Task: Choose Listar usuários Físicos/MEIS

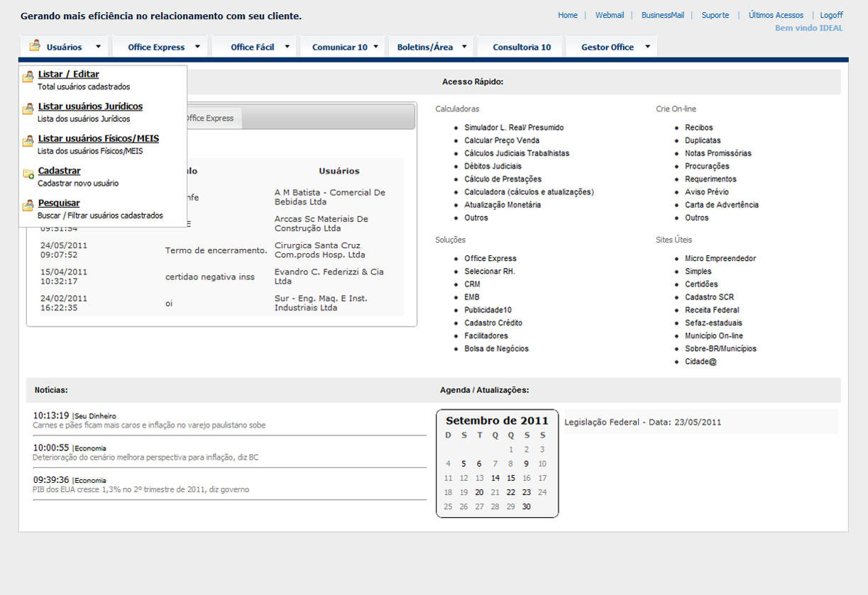Action: coord(99,138)
